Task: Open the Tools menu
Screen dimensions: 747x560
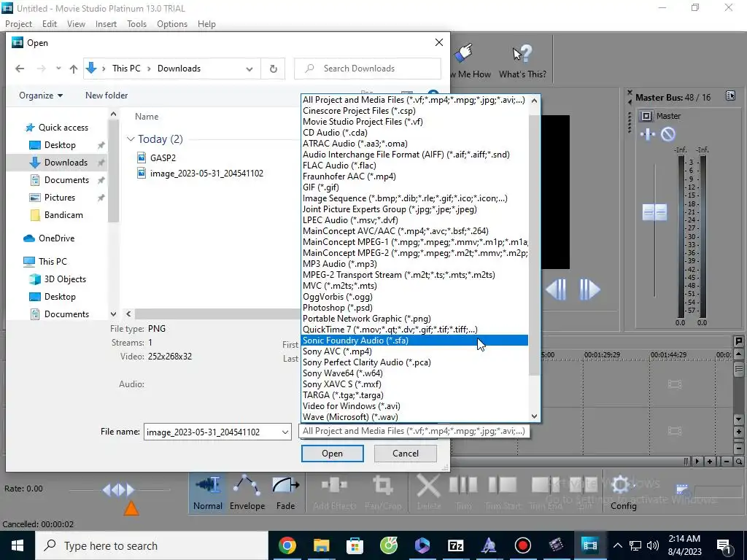Action: pyautogui.click(x=136, y=24)
